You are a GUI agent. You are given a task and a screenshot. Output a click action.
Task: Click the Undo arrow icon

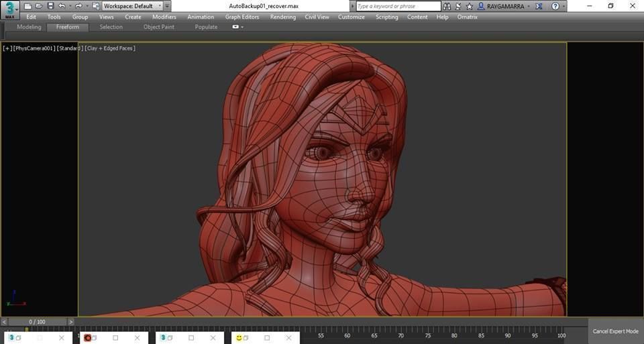point(62,6)
